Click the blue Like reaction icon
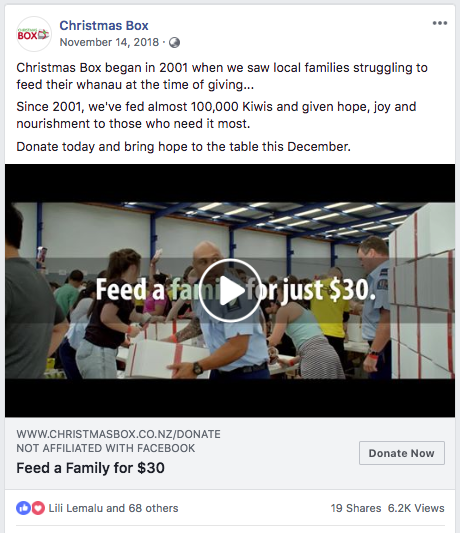The image size is (460, 533). click(23, 508)
